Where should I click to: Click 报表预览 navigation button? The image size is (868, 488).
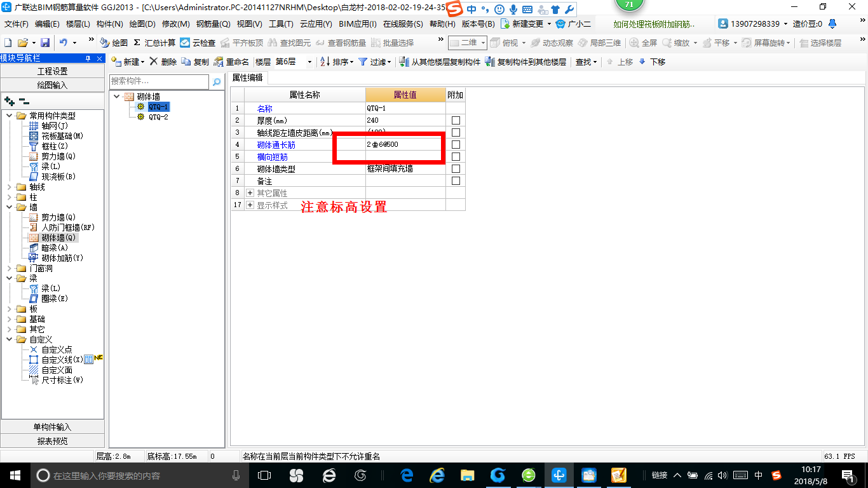click(x=52, y=441)
